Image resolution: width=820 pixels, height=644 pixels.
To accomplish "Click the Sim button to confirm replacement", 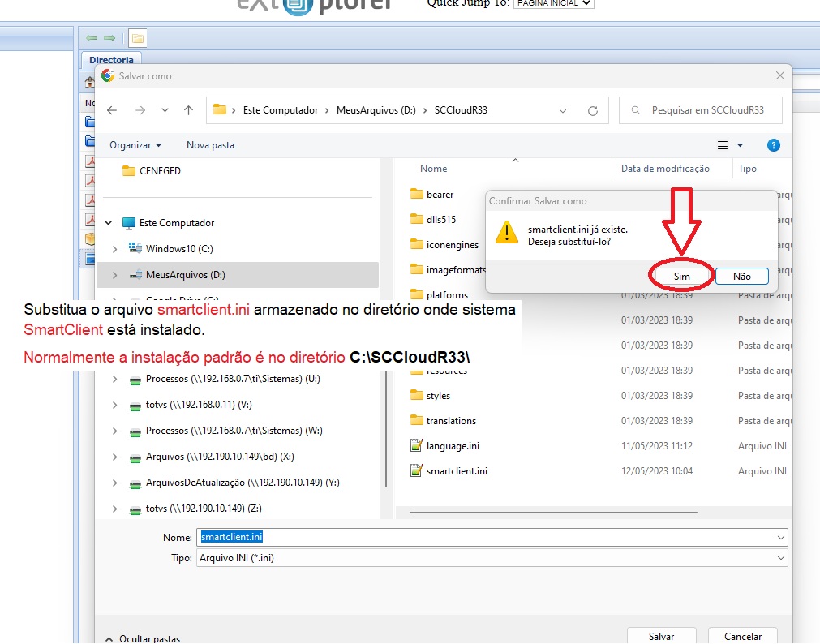I will (681, 276).
